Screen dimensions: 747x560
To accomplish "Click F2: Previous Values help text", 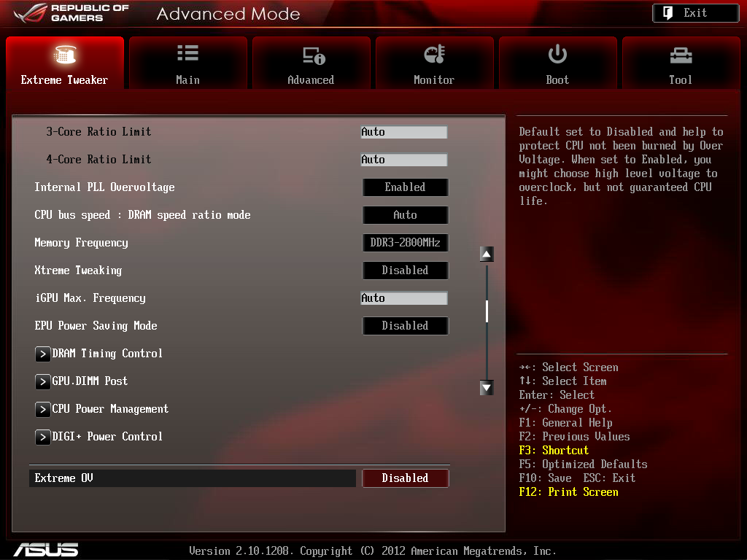I will (574, 437).
